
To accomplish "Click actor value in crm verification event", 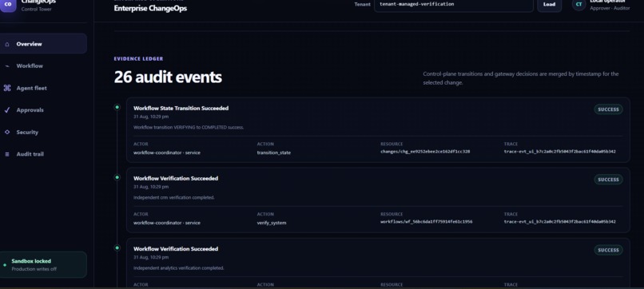I will [167, 223].
